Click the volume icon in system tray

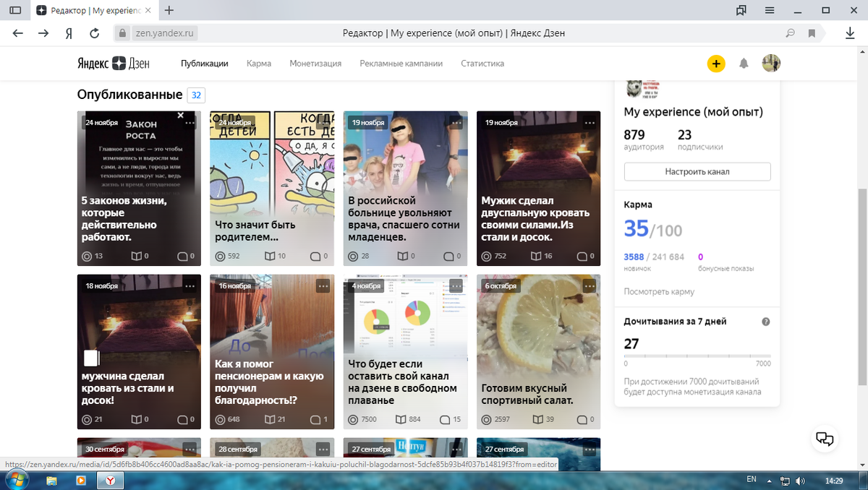tap(800, 481)
